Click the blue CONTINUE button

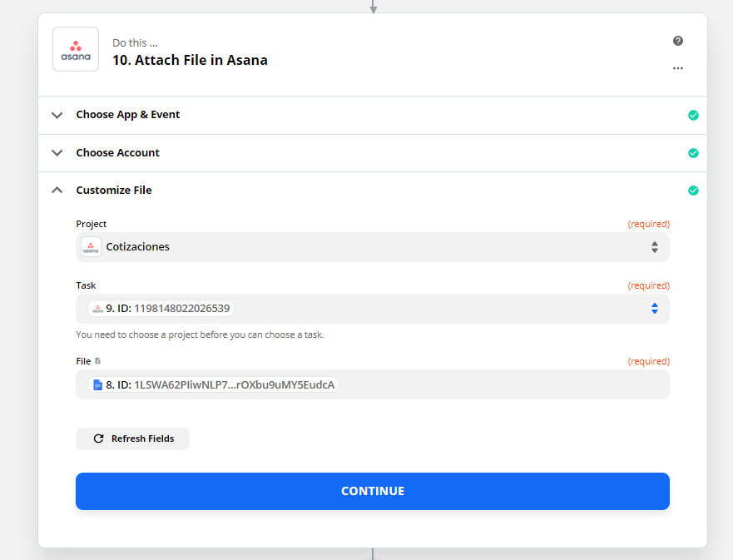(x=373, y=491)
